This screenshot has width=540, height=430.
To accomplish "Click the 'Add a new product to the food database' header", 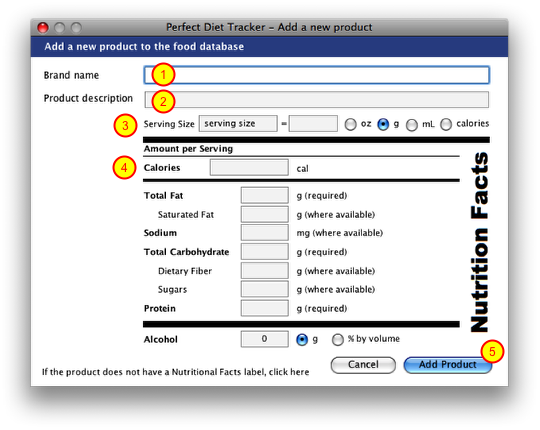I will (144, 46).
